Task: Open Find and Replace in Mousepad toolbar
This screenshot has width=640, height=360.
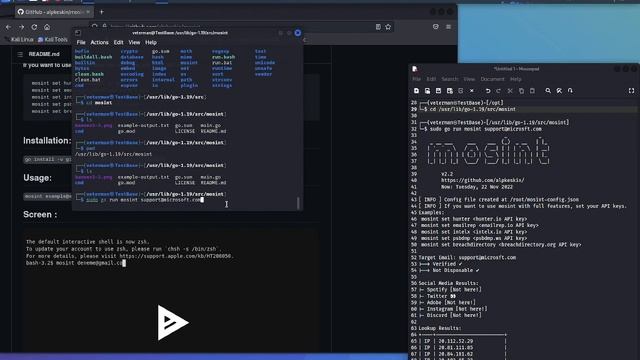Action: [x=559, y=91]
